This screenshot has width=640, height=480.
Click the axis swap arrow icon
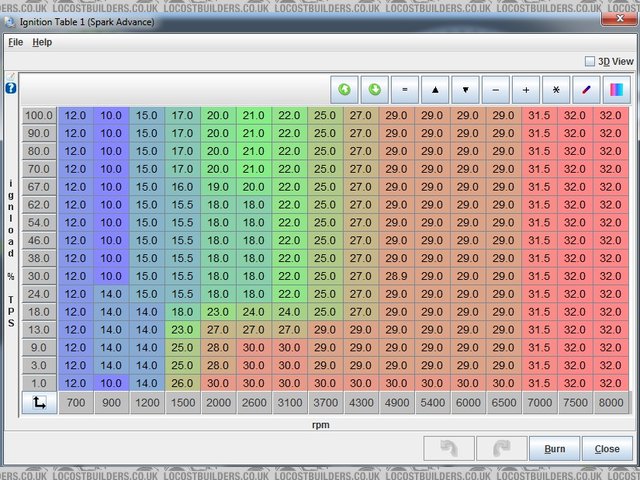pos(39,402)
